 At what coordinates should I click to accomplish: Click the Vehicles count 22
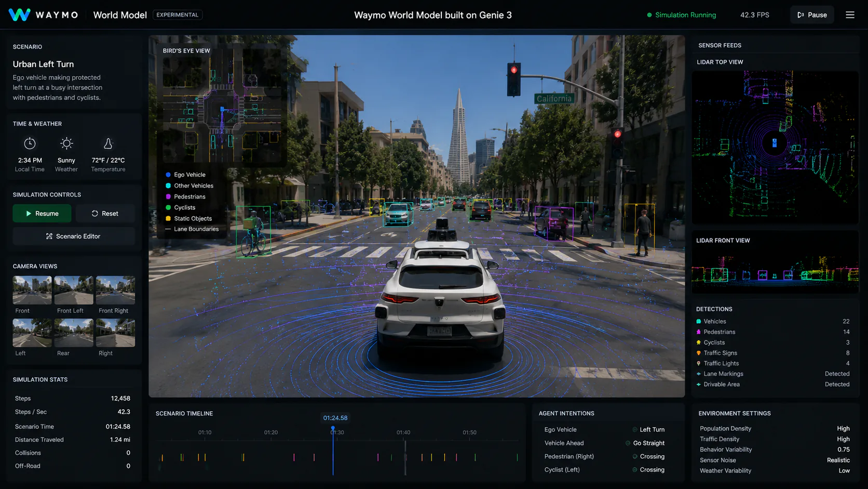pos(846,321)
